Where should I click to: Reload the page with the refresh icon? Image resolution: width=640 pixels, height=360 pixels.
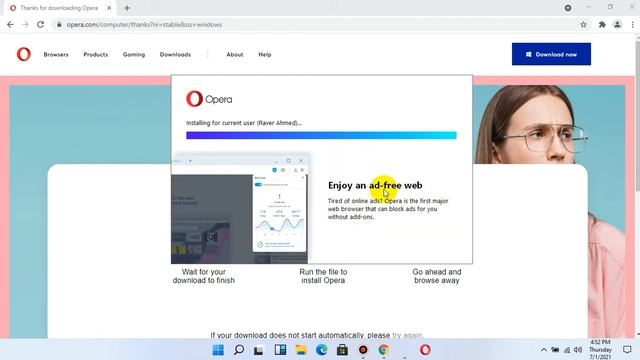40,24
